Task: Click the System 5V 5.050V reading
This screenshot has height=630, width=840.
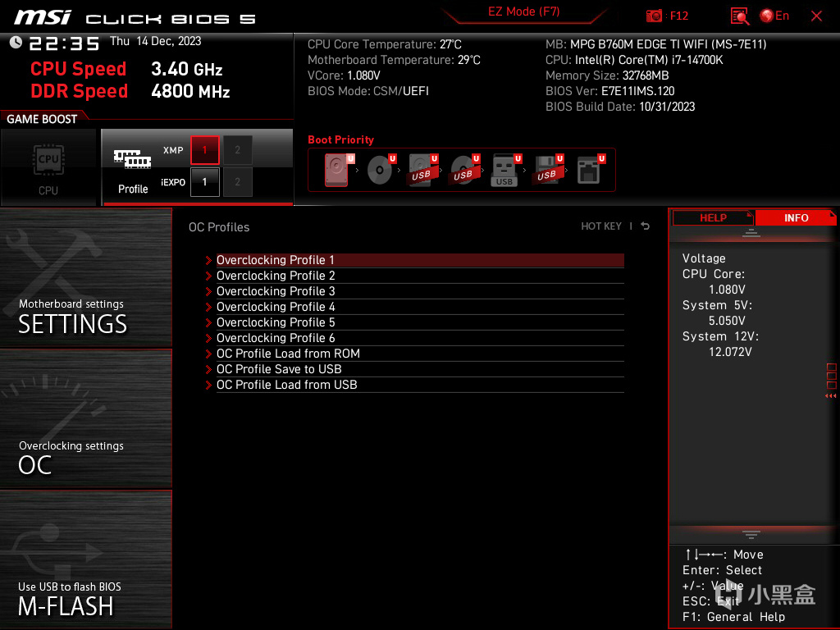Action: [x=727, y=321]
